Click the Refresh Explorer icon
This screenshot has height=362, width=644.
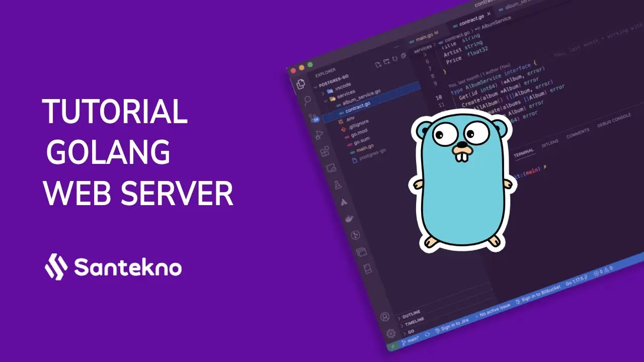(x=395, y=58)
